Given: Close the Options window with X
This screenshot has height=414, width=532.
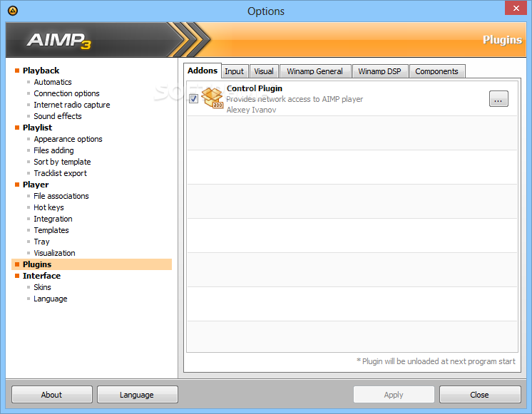Looking at the screenshot, I should pyautogui.click(x=516, y=8).
